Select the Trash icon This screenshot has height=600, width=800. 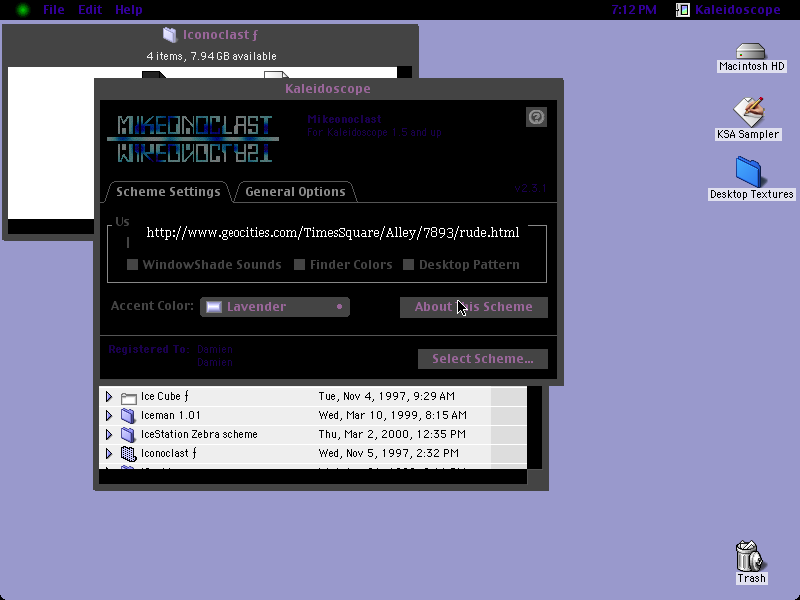750,556
